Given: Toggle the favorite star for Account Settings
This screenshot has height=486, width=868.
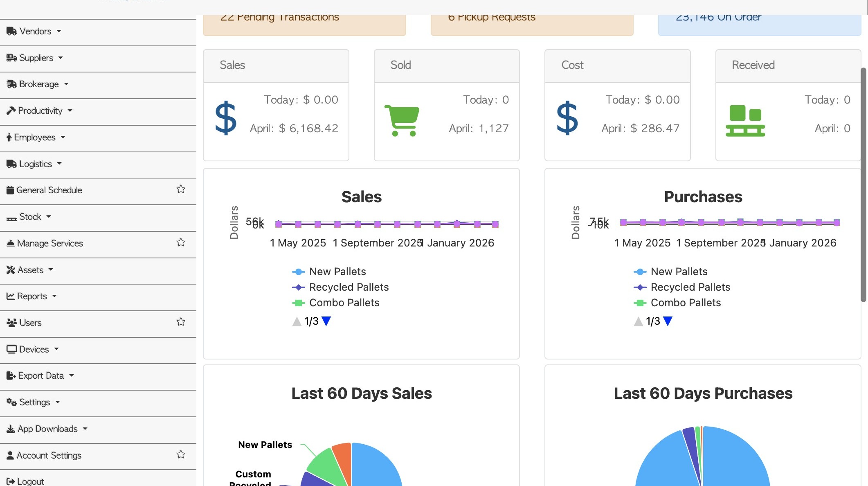Looking at the screenshot, I should pyautogui.click(x=181, y=454).
